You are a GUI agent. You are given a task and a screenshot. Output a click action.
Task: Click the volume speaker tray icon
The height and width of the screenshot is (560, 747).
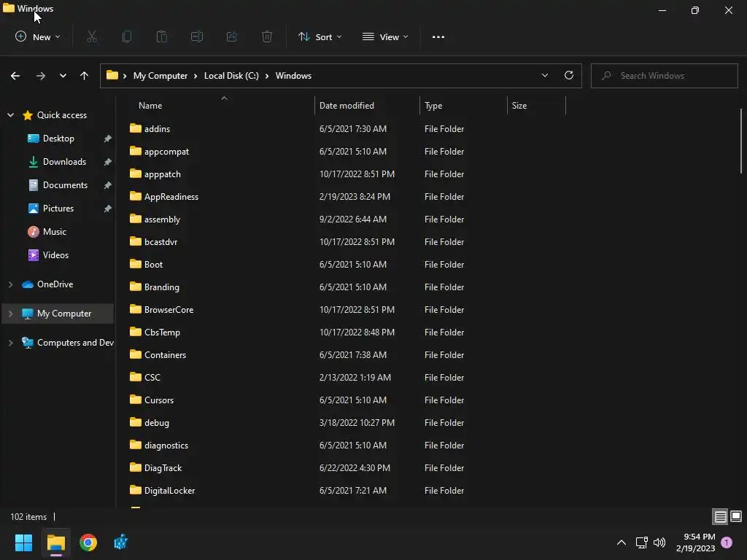[x=659, y=542]
